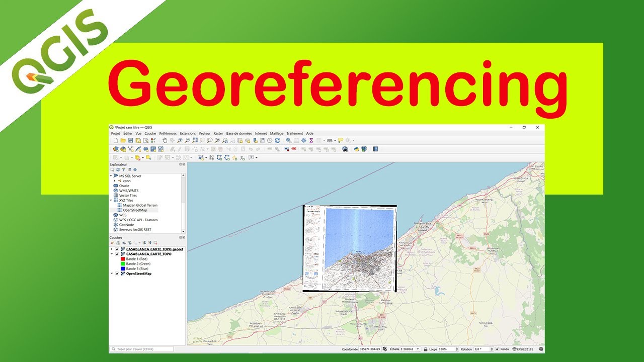
Task: Select Serveurs ArcGIS REST entry
Action: (135, 230)
